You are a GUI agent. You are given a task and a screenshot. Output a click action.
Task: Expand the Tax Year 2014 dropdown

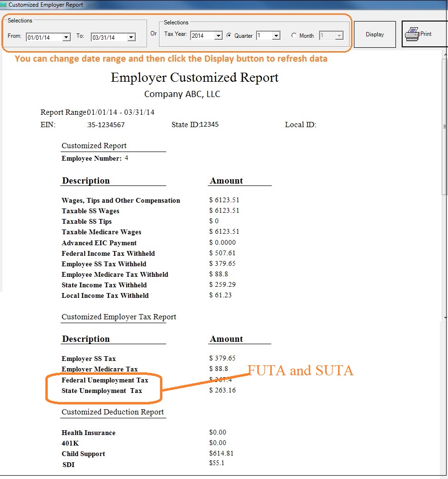pos(219,35)
